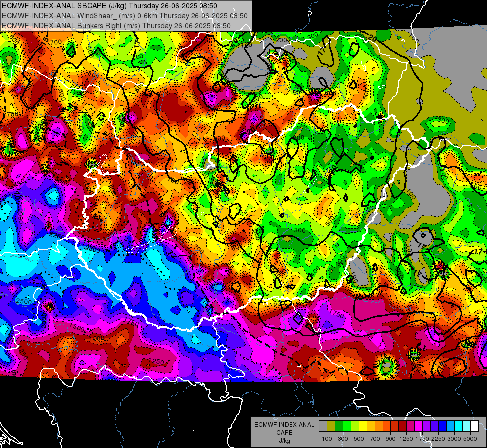Pick the azure swatch left of 3000
This screenshot has width=487, height=448.
pyautogui.click(x=450, y=426)
